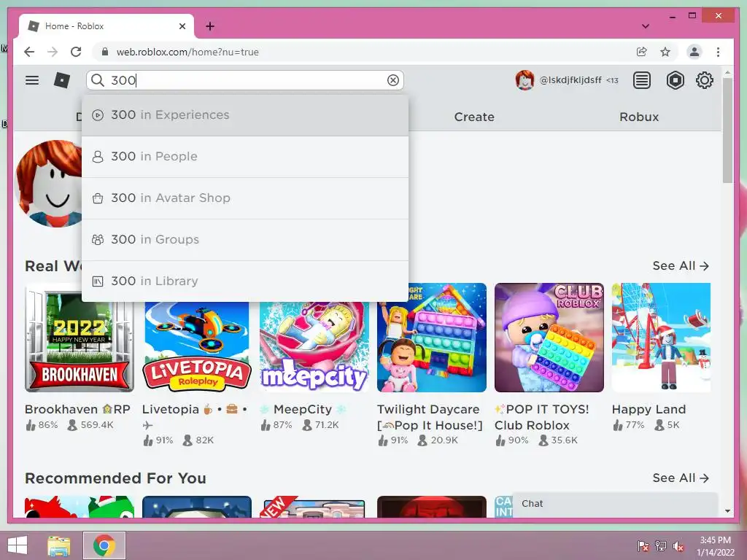
Task: Click the browser address bar URL
Action: point(187,52)
